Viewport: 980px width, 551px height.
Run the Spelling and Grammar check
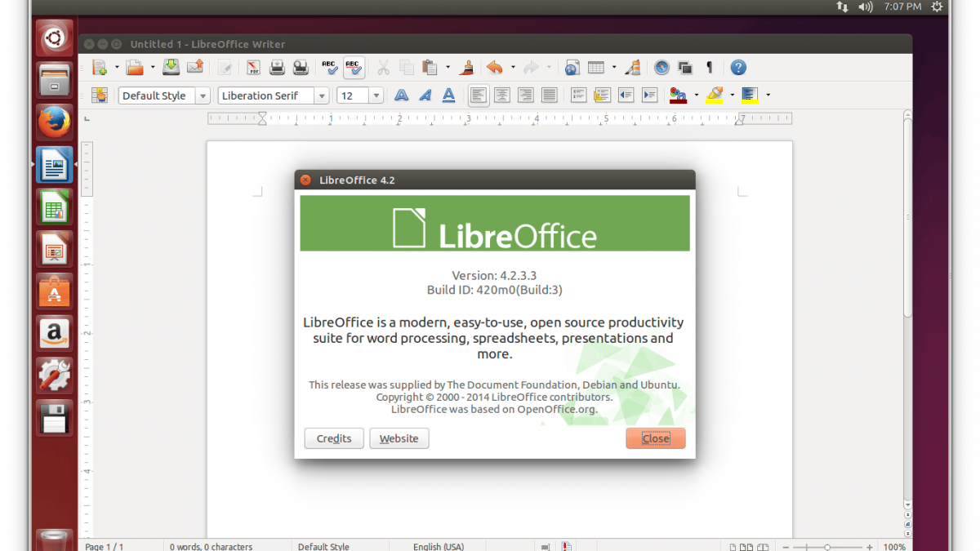pos(329,68)
